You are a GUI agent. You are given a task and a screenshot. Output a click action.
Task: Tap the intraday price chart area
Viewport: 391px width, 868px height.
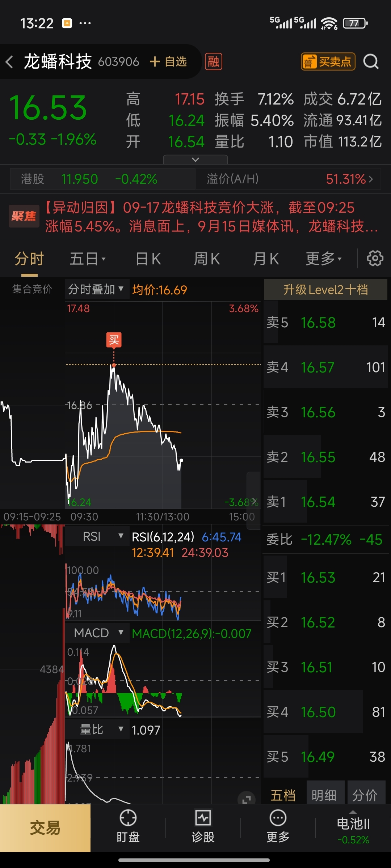[163, 405]
